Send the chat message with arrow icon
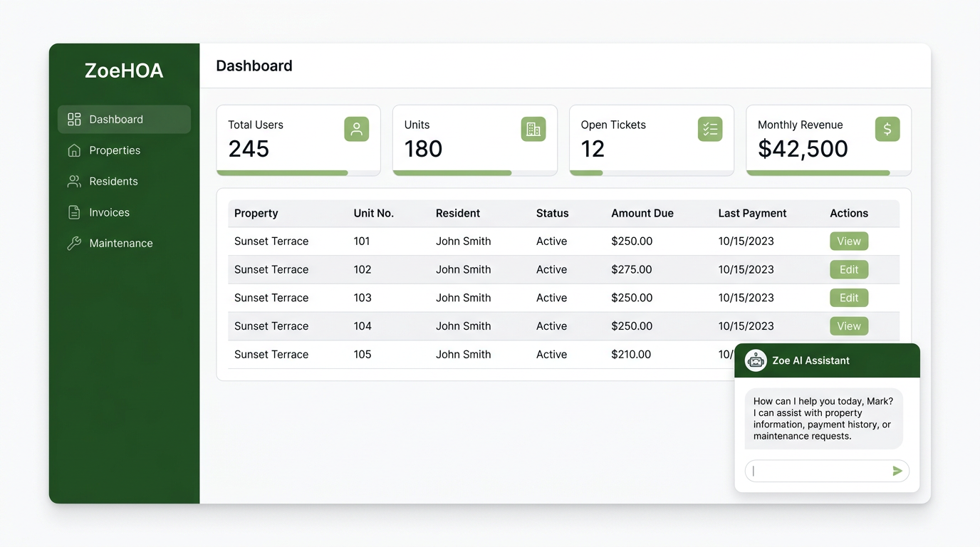980x547 pixels. coord(897,471)
